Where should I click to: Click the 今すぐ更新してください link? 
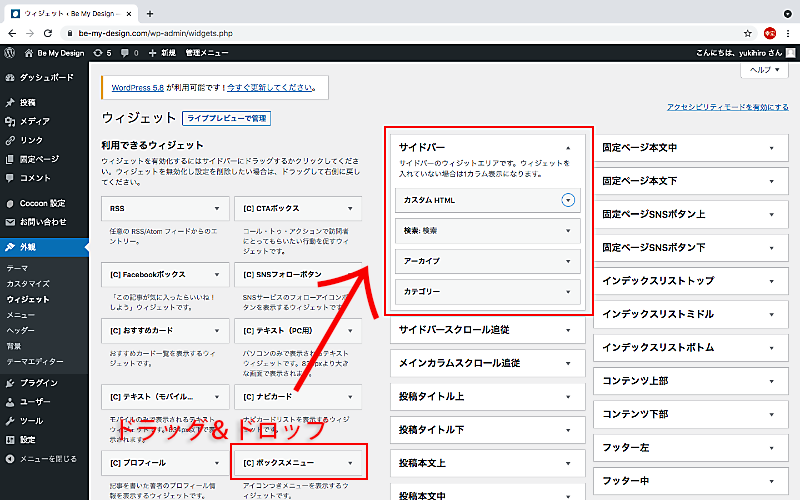pyautogui.click(x=272, y=87)
